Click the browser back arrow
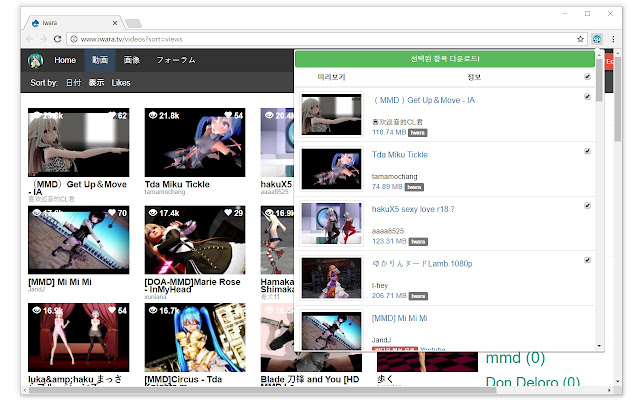The height and width of the screenshot is (400, 640). [x=30, y=39]
